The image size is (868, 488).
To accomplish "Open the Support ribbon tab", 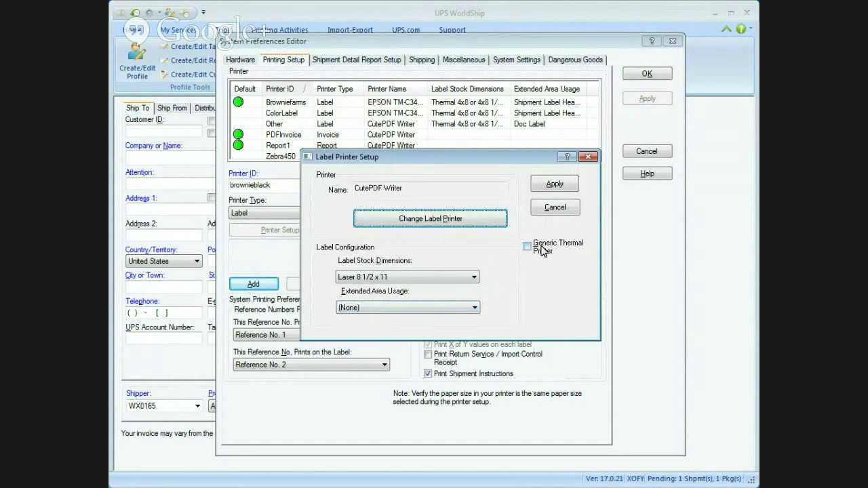I will 452,30.
